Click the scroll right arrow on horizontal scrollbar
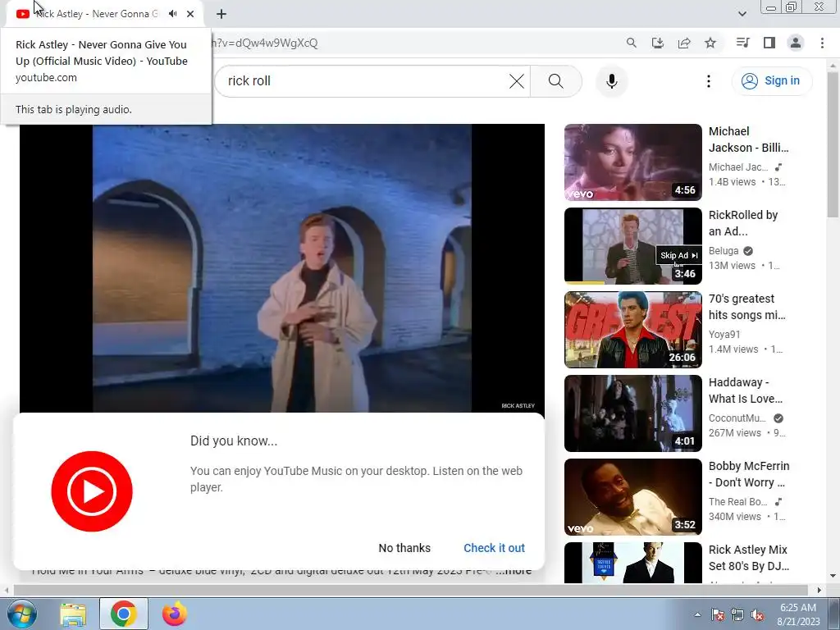The height and width of the screenshot is (630, 840). pyautogui.click(x=819, y=590)
